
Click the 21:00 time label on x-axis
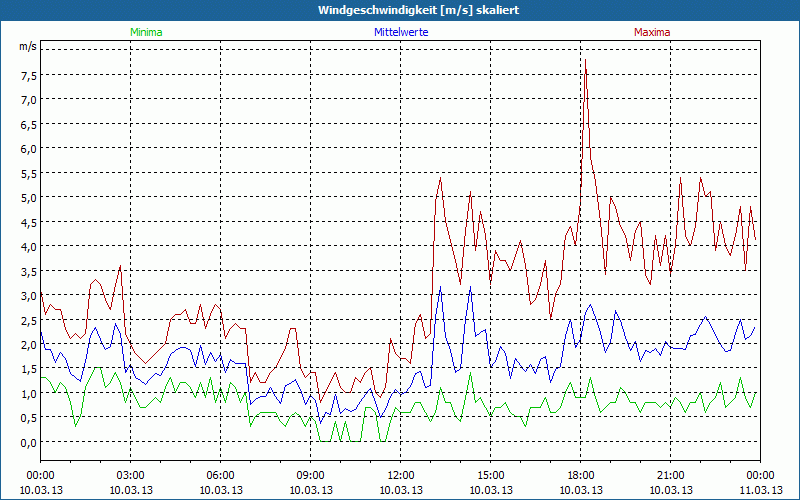click(x=670, y=476)
